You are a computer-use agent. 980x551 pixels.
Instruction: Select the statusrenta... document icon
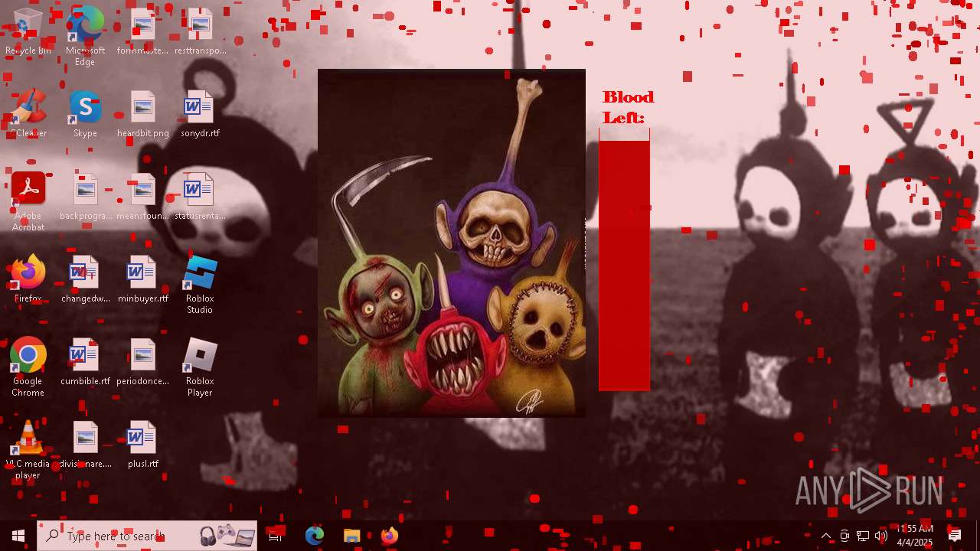(x=200, y=197)
